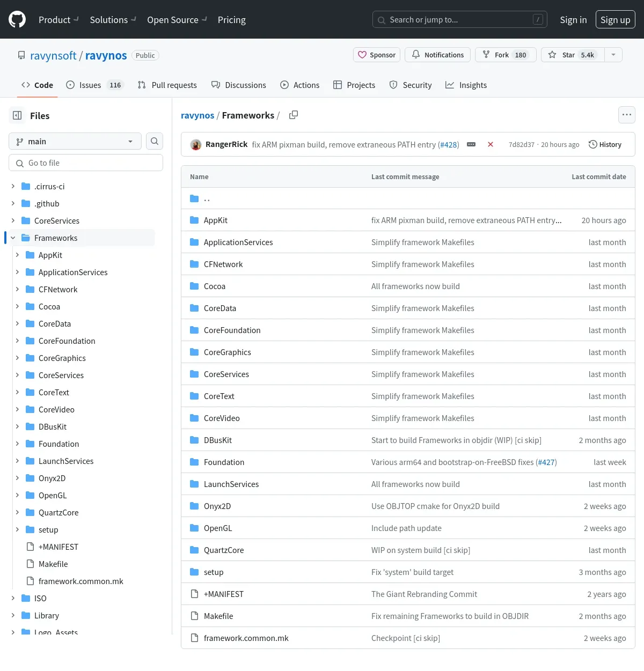Sponsor the project with heart button
Viewport: 644px width, 671px height.
(x=377, y=55)
